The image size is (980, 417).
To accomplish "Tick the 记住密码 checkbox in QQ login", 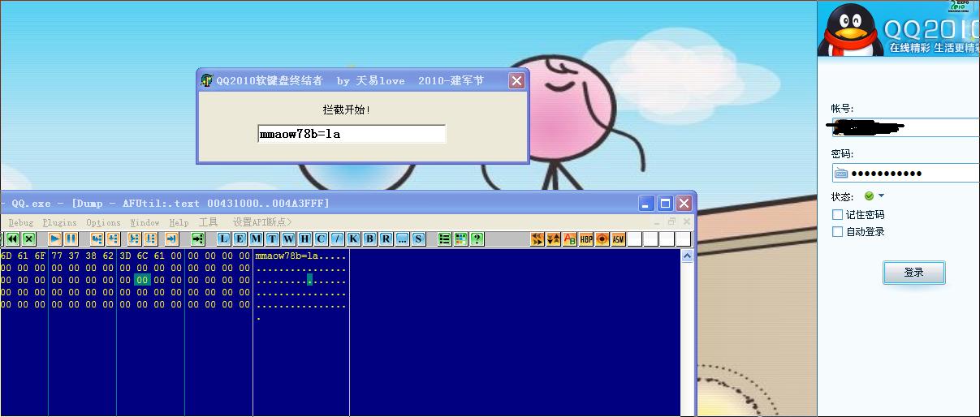I will tap(837, 215).
